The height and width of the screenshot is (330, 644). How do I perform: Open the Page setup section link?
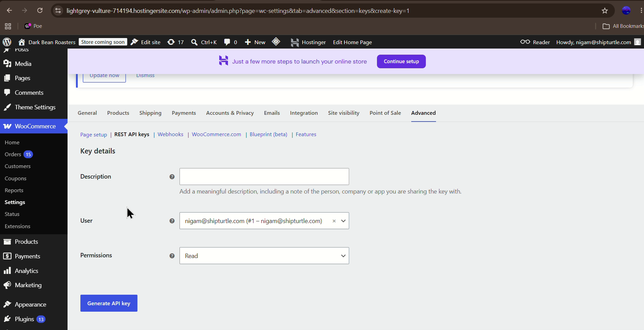[93, 135]
